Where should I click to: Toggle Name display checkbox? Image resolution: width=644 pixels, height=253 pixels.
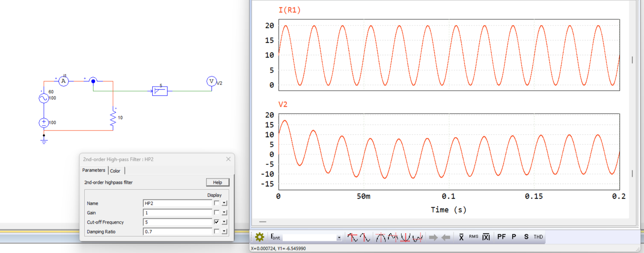click(x=216, y=203)
